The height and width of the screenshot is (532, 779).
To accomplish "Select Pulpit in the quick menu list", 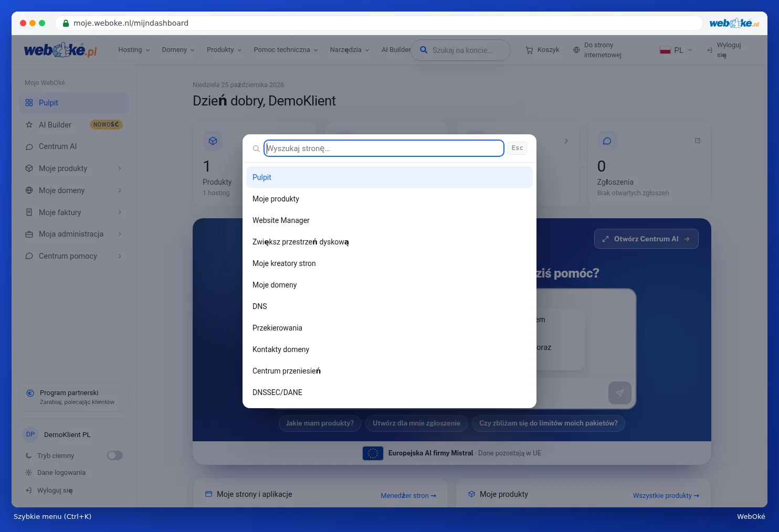I will (389, 177).
